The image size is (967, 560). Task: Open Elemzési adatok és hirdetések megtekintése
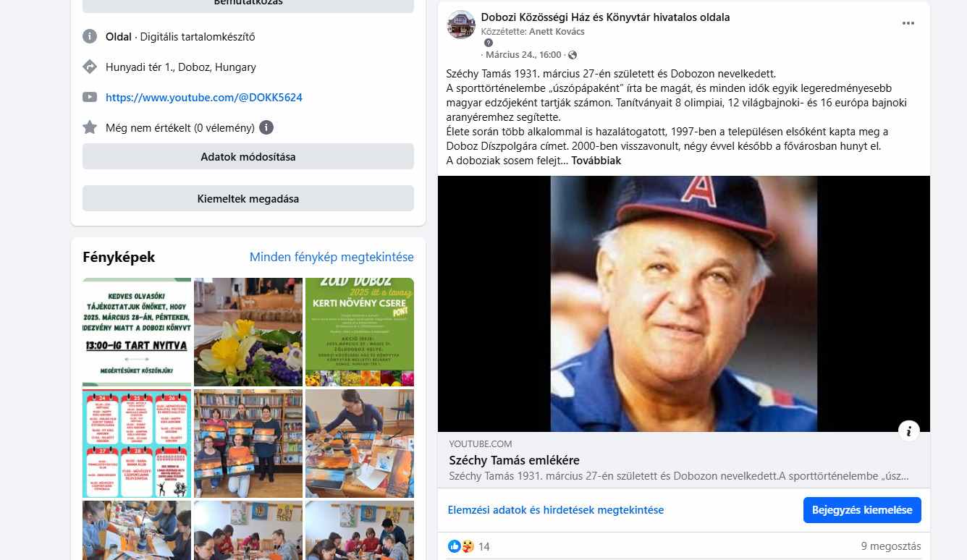(556, 510)
